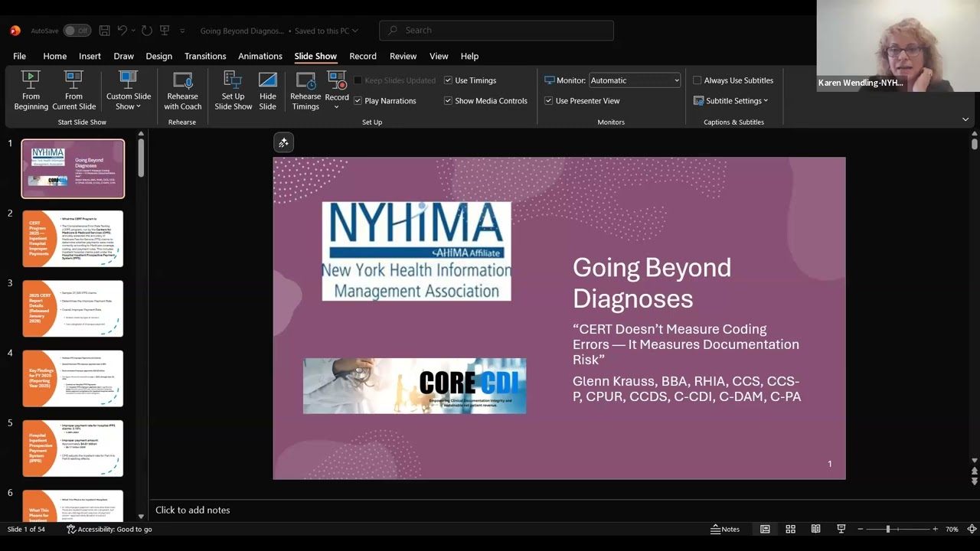Open Custom Slide Show dropdown
980x551 pixels.
[x=129, y=90]
